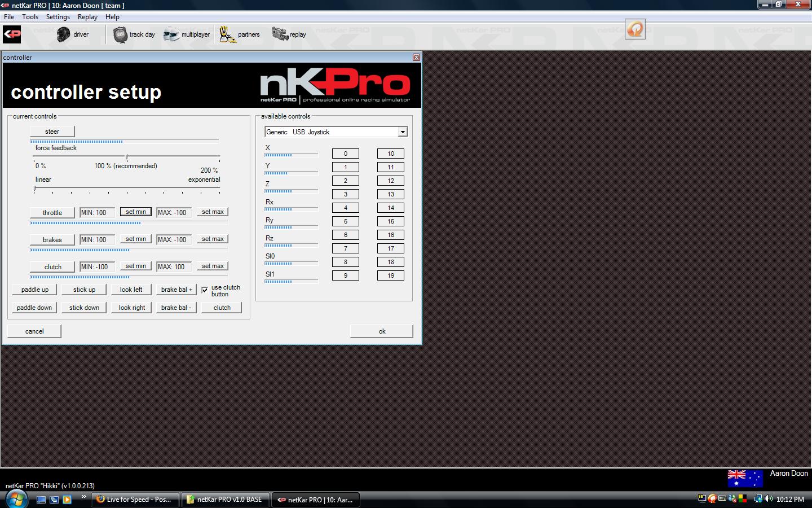Image resolution: width=812 pixels, height=508 pixels.
Task: Adjust the force feedback slider
Action: coord(127,156)
